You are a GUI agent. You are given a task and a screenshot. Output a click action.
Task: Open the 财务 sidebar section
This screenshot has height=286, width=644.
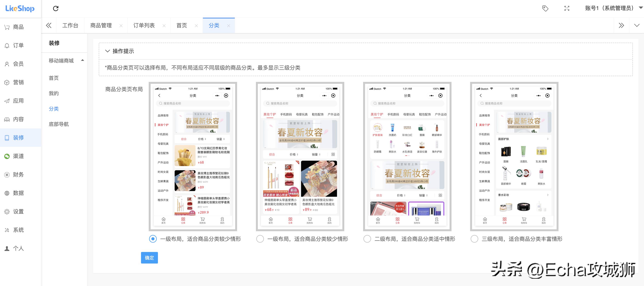point(17,175)
